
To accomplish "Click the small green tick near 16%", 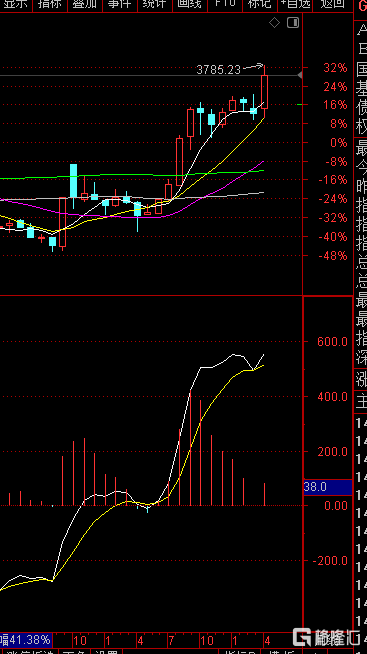I will pyautogui.click(x=299, y=104).
